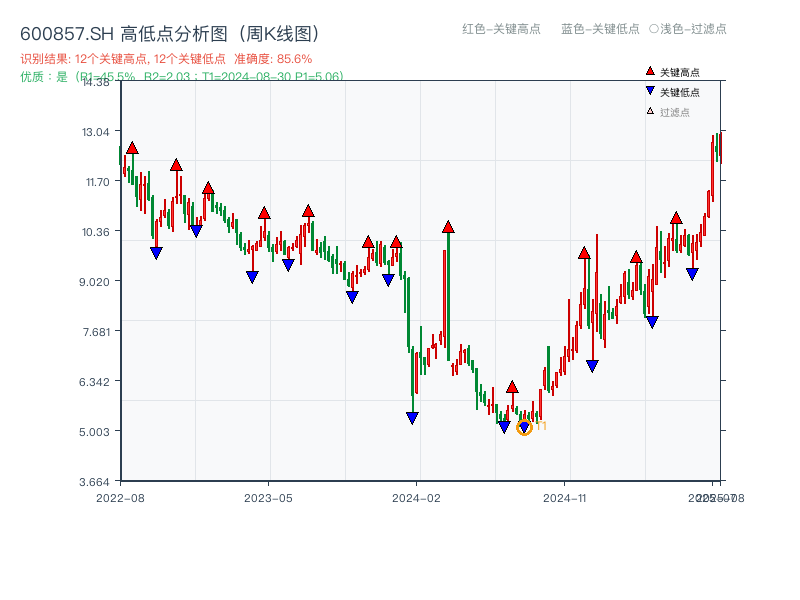800x600 pixels.
Task: Select the blue low triangle just left of T1
Action: (504, 427)
